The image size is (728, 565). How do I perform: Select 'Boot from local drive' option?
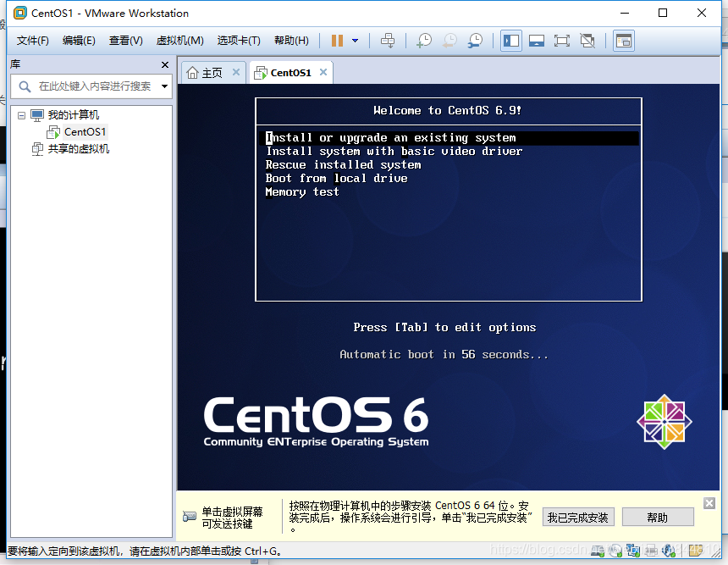336,178
